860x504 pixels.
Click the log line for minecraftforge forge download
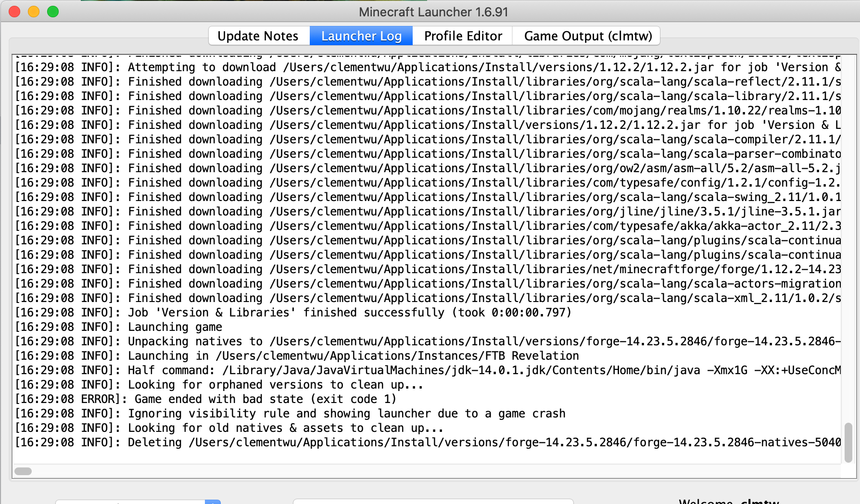point(428,269)
